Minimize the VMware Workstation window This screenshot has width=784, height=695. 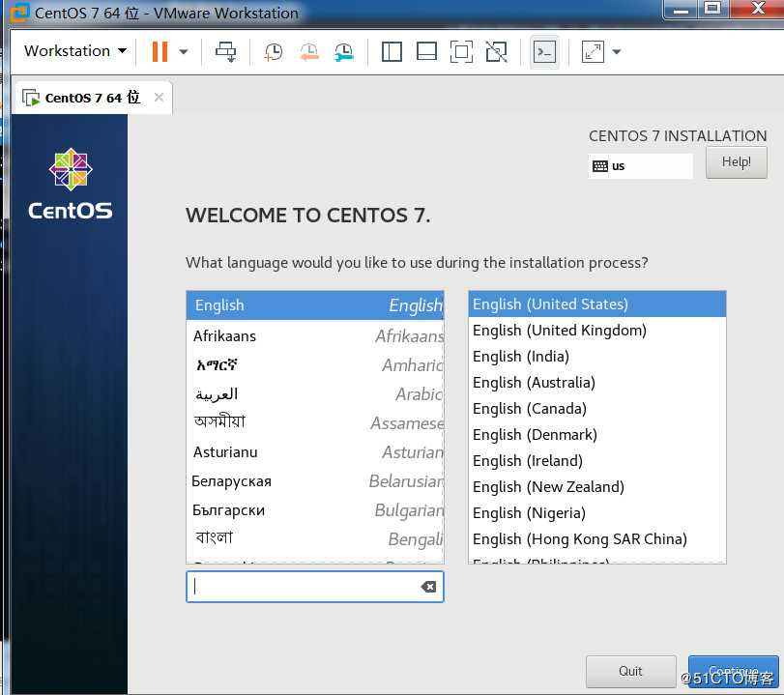[x=681, y=10]
